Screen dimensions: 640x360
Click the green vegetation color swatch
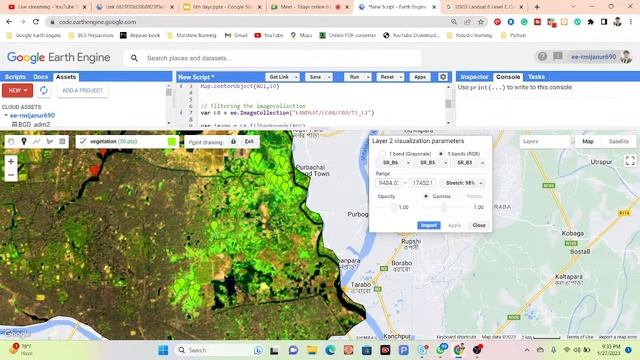tap(172, 142)
